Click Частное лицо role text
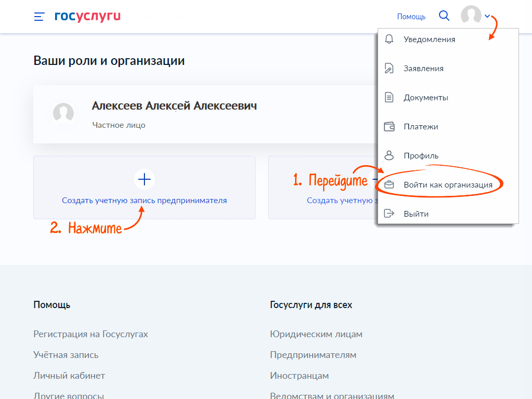The image size is (532, 399). tap(119, 125)
